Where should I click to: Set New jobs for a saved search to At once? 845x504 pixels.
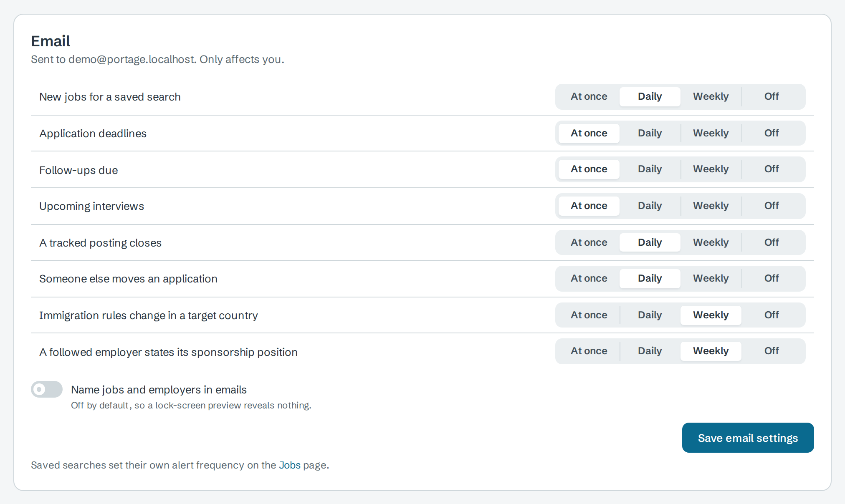point(589,96)
